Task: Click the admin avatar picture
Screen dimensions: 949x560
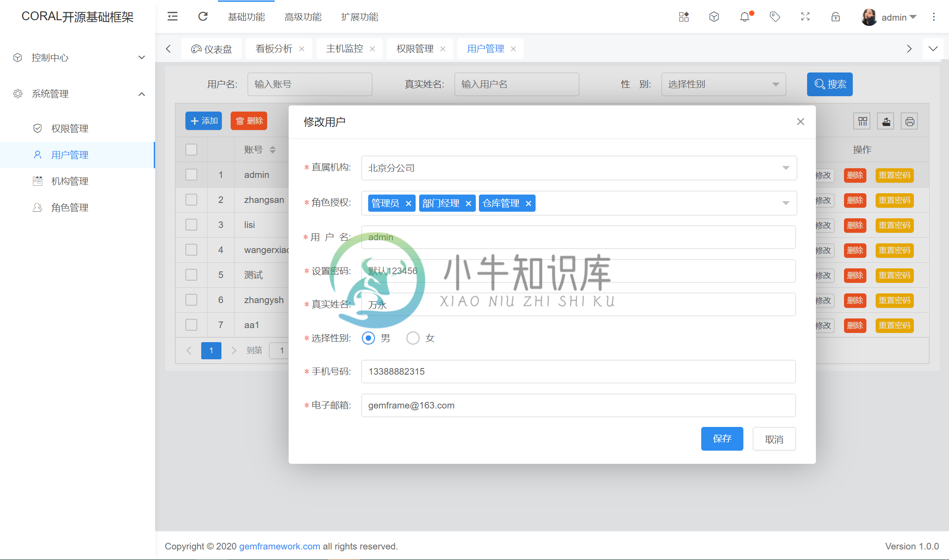Action: tap(869, 17)
